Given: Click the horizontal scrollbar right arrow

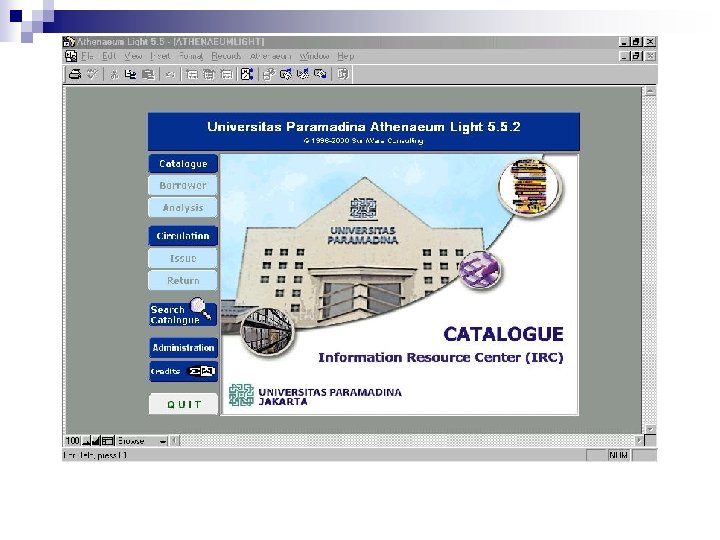Looking at the screenshot, I should (x=639, y=441).
